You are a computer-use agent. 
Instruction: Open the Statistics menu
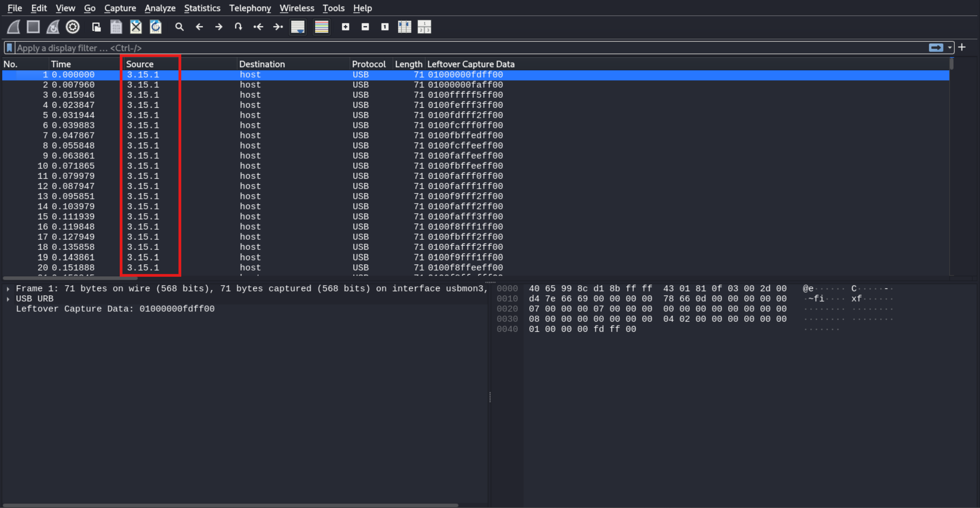coord(202,8)
